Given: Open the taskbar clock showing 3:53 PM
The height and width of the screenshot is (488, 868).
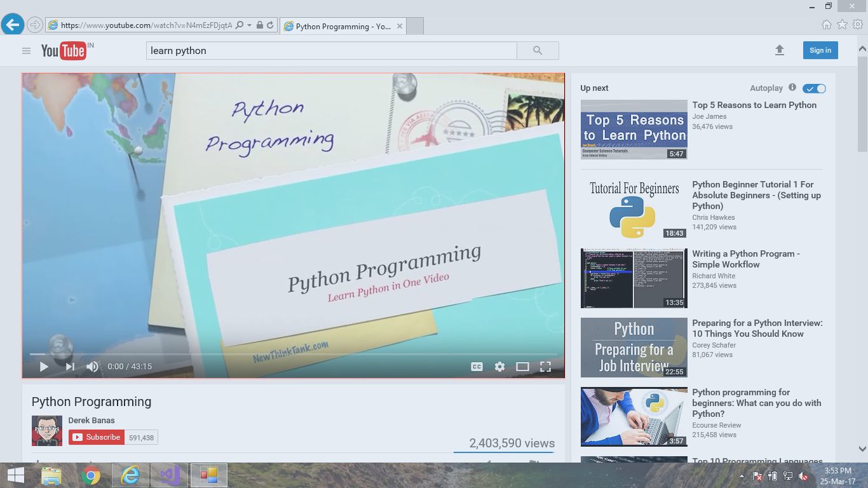Looking at the screenshot, I should pos(837,476).
